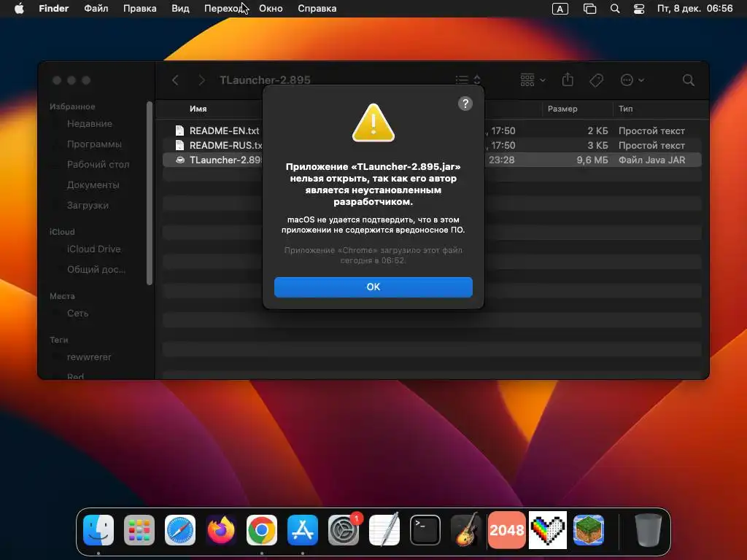Image resolution: width=747 pixels, height=560 pixels.
Task: Open Общий доступ in the sidebar
Action: (x=96, y=270)
